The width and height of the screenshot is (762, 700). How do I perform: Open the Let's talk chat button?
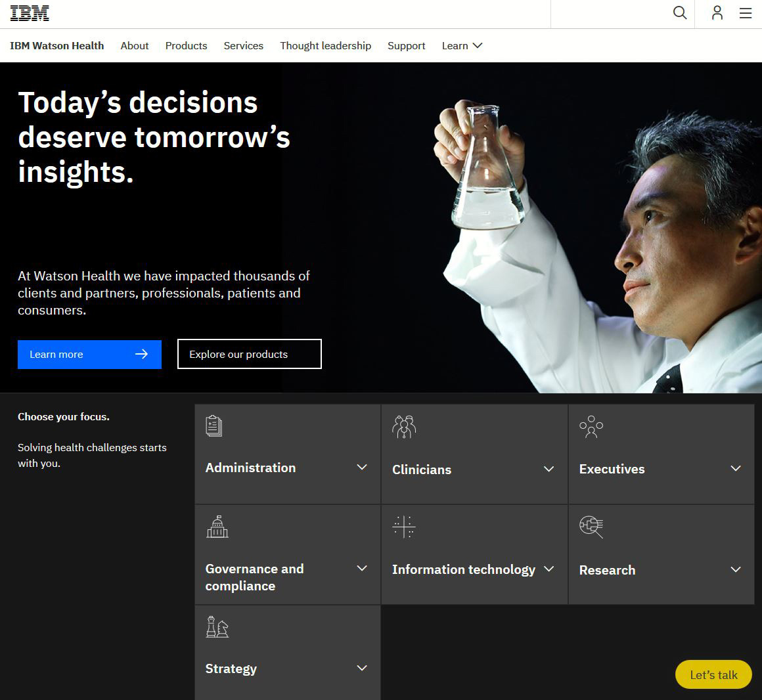click(713, 674)
